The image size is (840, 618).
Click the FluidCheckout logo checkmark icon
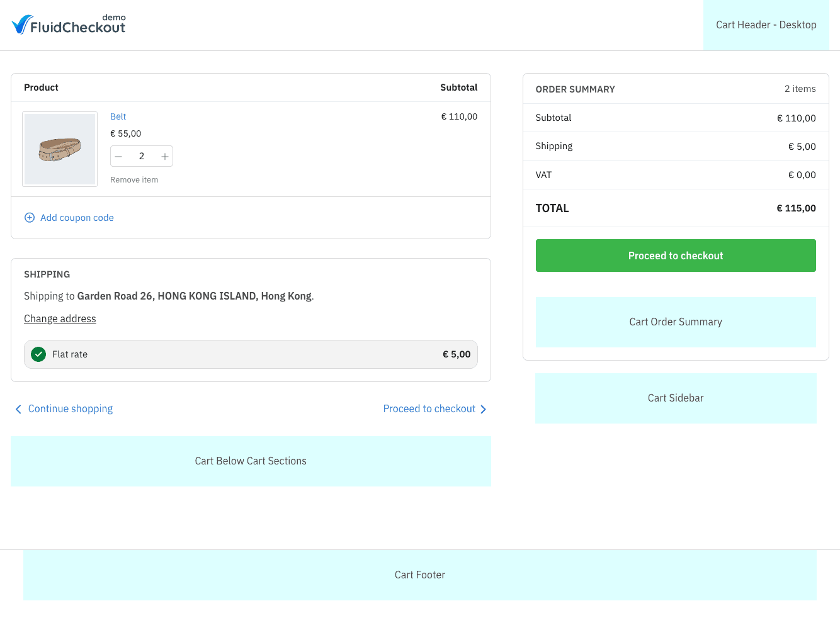click(x=20, y=23)
